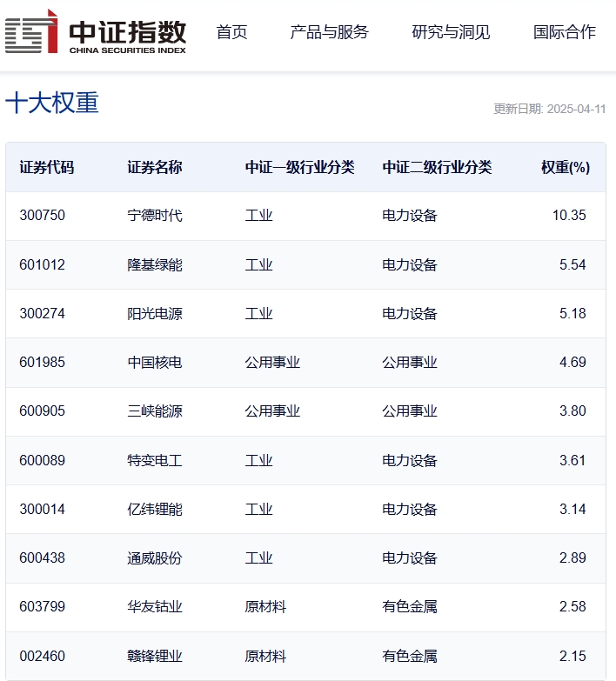Viewport: 616px width, 681px height.
Task: Click 电力设备 in the 阳光电源 row
Action: [x=410, y=314]
